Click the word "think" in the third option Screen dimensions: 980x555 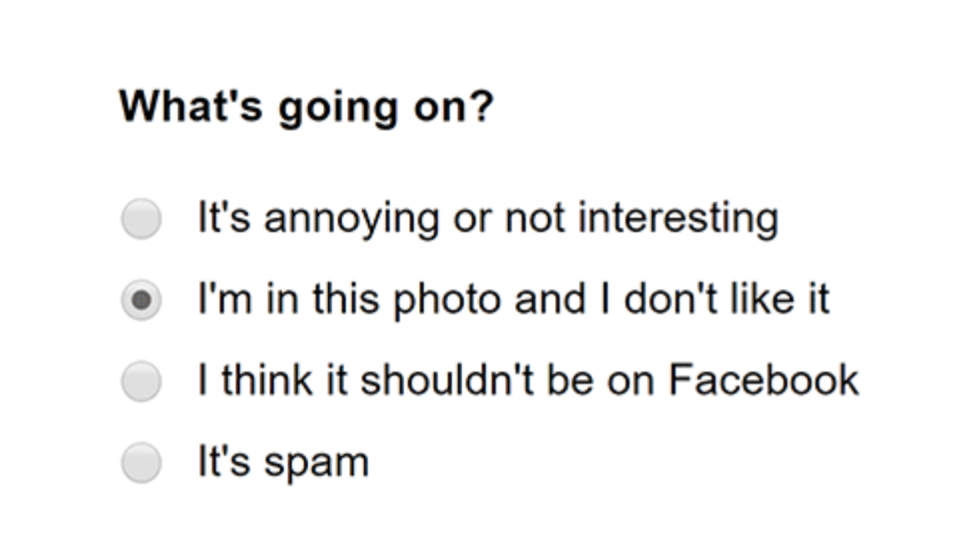[266, 380]
